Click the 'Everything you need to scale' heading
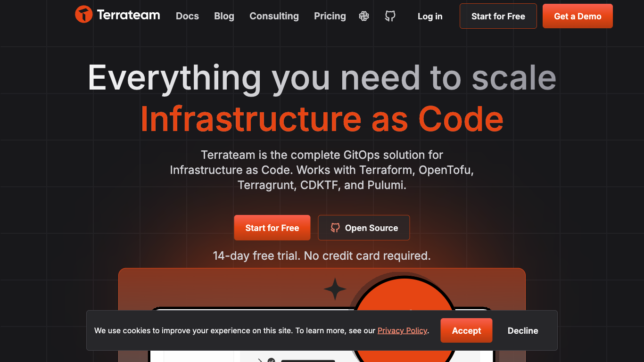This screenshot has height=362, width=644. tap(322, 78)
